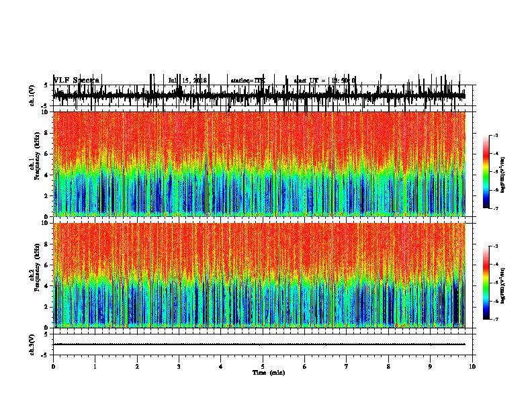Click the ch.2 'Frequency (kHz)' axis label
This screenshot has width=532, height=411.
[37, 267]
